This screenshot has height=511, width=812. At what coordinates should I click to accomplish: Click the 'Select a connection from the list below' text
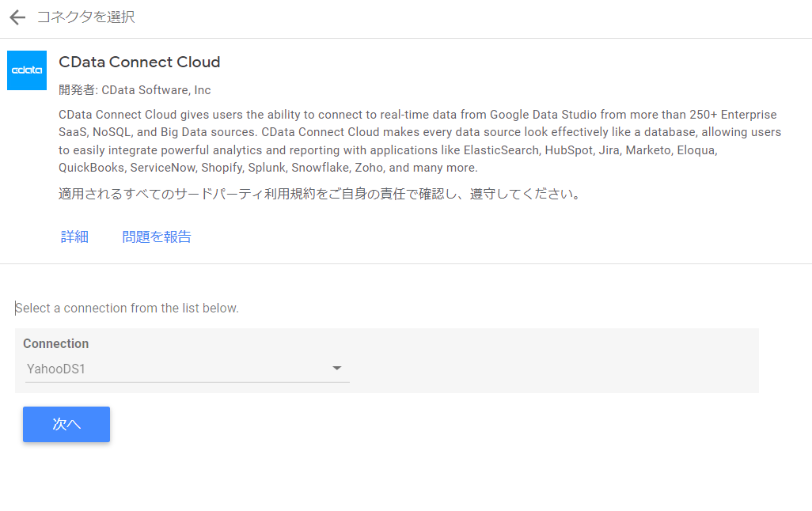coord(127,308)
